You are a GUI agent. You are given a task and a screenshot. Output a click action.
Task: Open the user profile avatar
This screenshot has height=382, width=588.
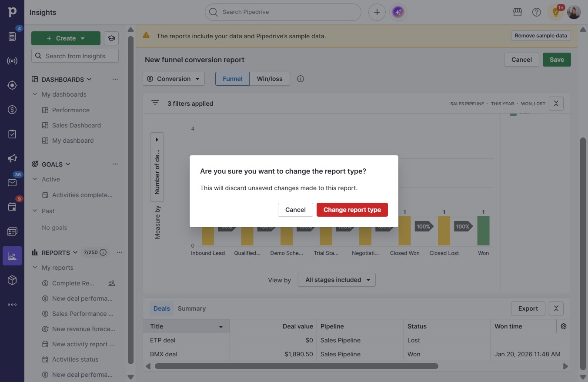tap(574, 12)
